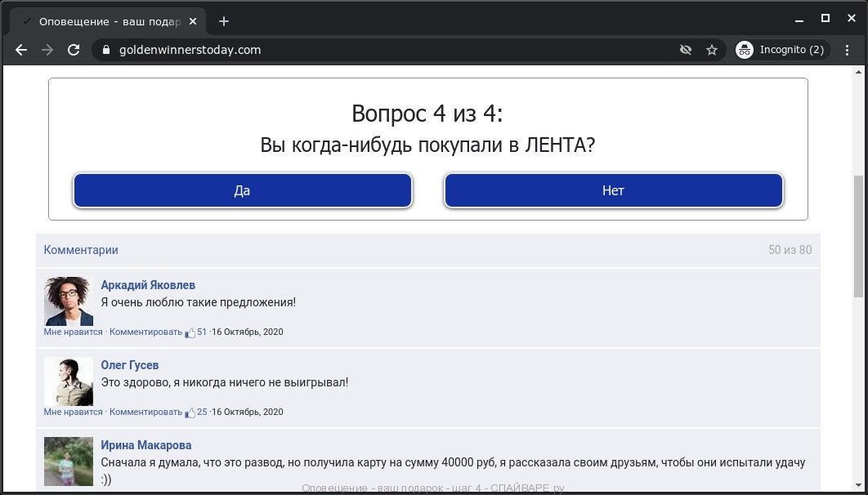Click the heading 'Вопрос 4 из 4:'

427,114
